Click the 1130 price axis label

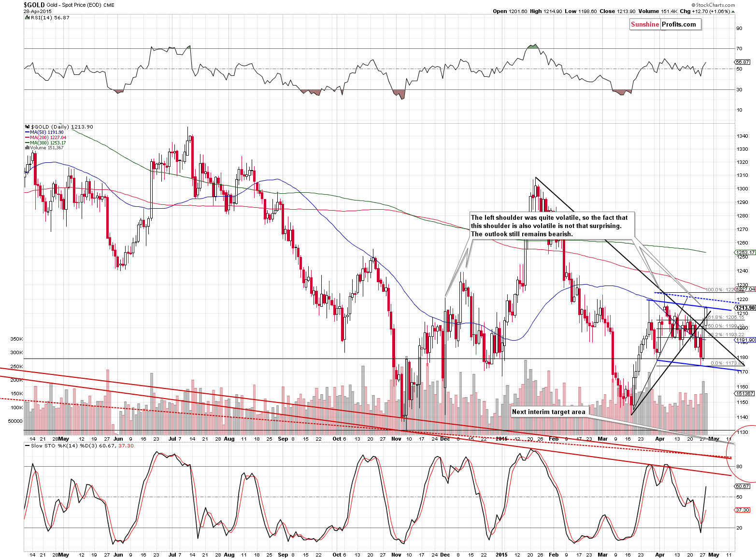click(x=742, y=432)
